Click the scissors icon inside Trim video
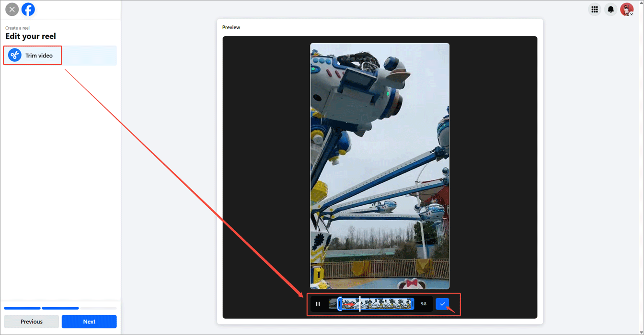The height and width of the screenshot is (335, 644). click(x=15, y=55)
